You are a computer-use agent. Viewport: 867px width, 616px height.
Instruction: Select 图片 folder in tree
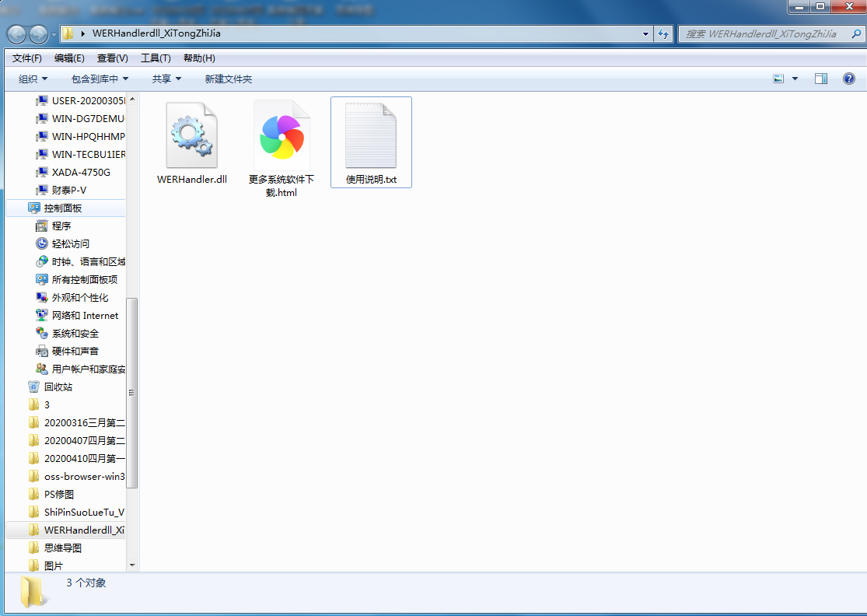point(45,565)
